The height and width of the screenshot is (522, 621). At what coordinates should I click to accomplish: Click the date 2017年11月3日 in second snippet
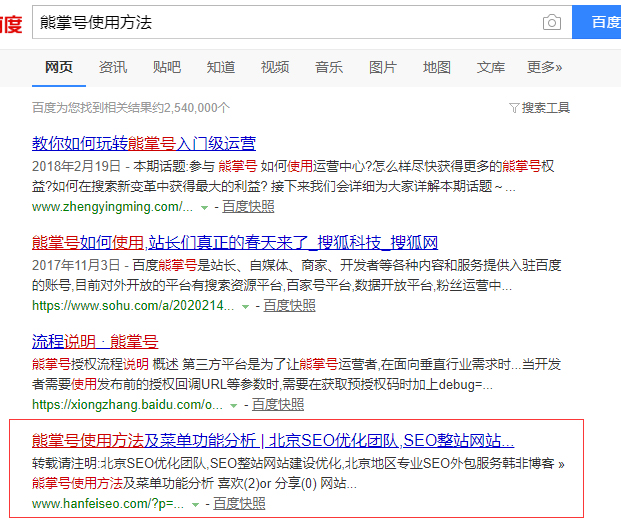click(x=76, y=265)
